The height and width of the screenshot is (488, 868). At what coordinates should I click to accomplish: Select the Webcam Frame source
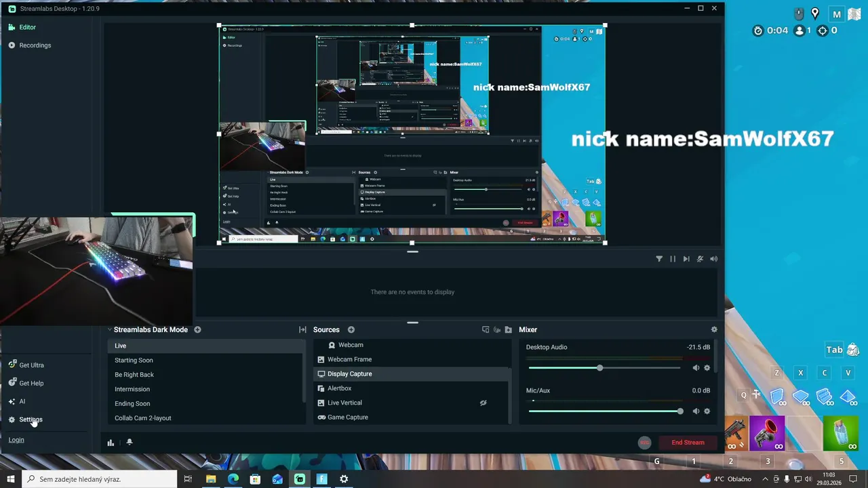[412, 359]
